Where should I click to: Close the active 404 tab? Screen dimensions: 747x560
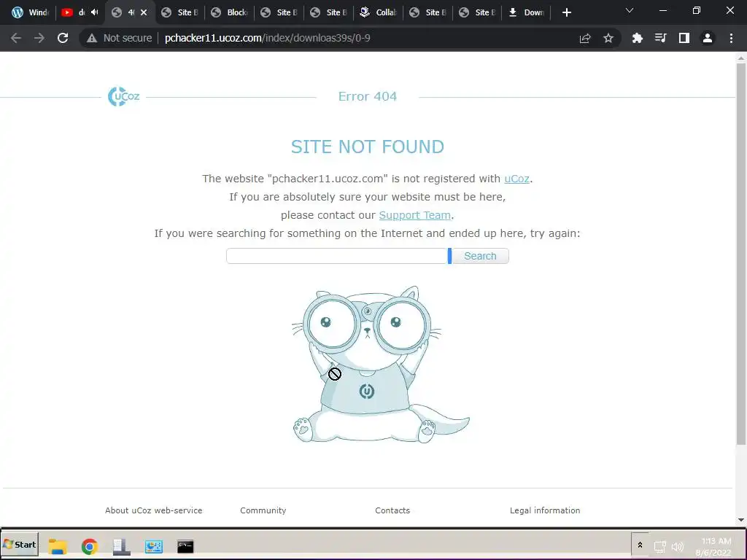[144, 12]
